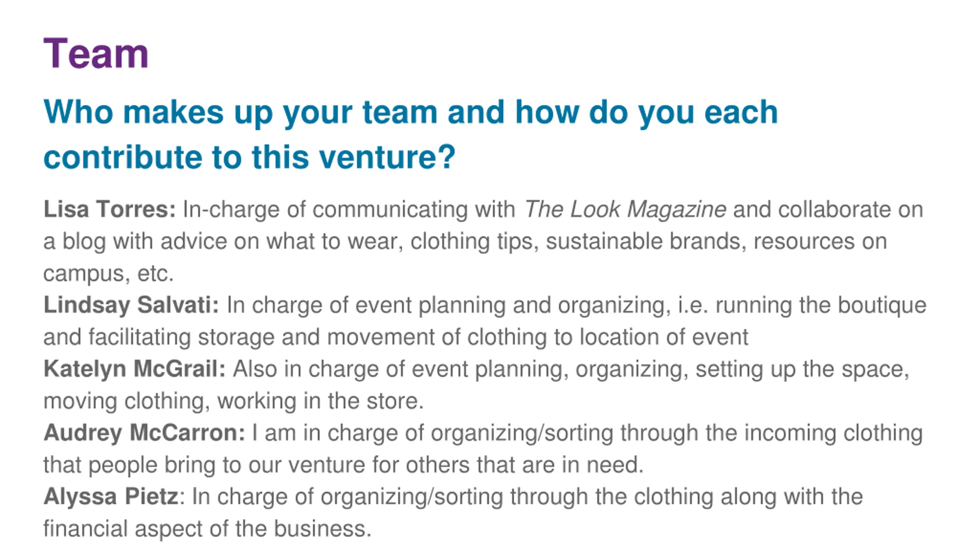This screenshot has height=551, width=980.
Task: Click the phrase 'others that are in need.'
Action: (525, 465)
